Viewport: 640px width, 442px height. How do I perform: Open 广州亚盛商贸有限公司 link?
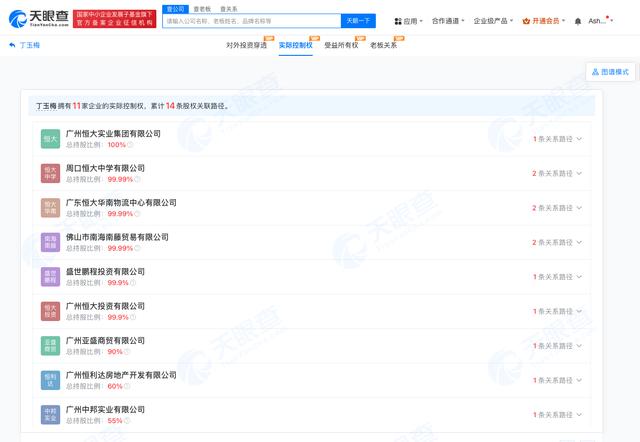coord(105,340)
